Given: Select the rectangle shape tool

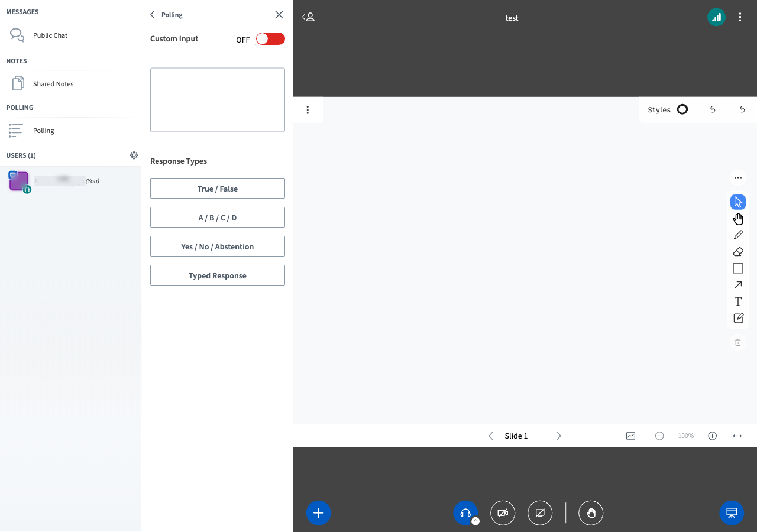Looking at the screenshot, I should [x=738, y=268].
